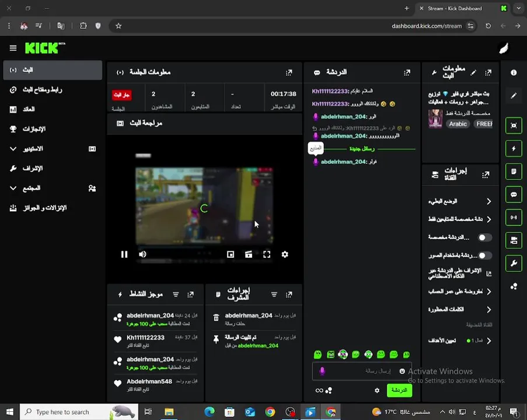The image size is (527, 420).
Task: Pause the stream preview video
Action: pyautogui.click(x=124, y=254)
